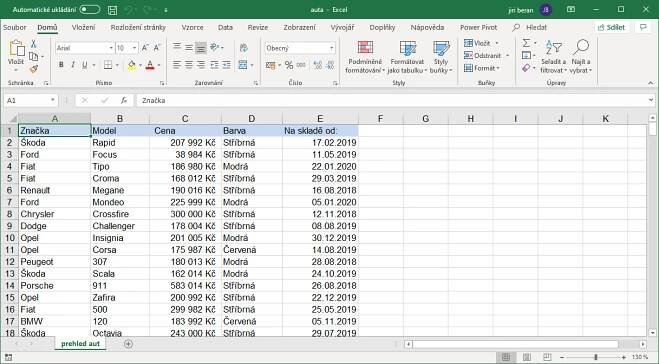Click the Formát cells button
659x364 pixels.
click(482, 68)
